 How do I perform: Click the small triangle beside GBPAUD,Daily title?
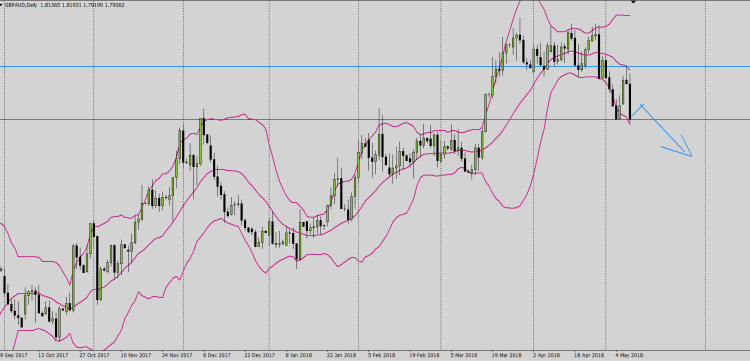(1, 5)
